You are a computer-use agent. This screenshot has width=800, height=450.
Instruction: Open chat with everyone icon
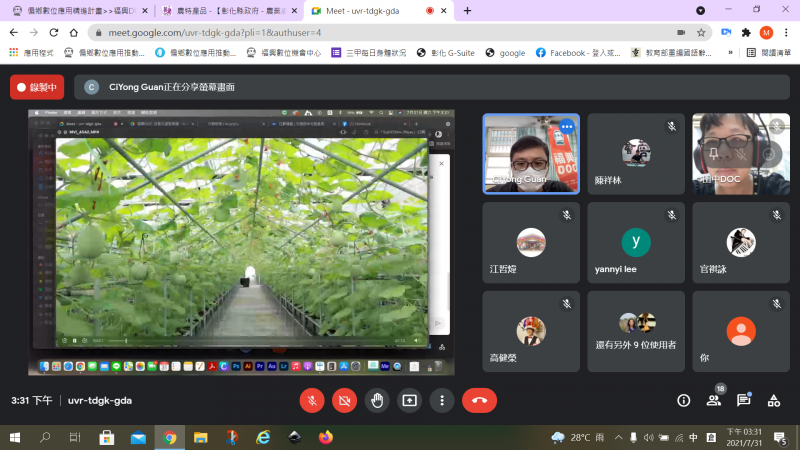743,401
